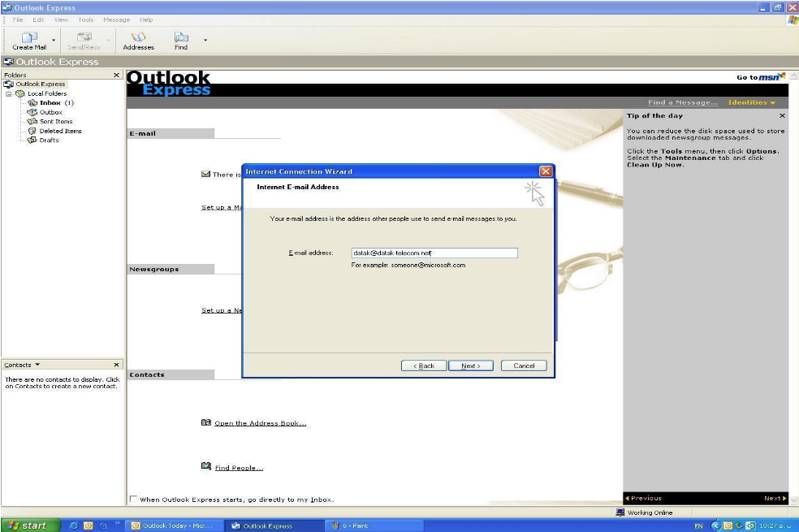Click the address book icon beside Open the Address Book
Screen dimensions: 799x532
[206, 422]
